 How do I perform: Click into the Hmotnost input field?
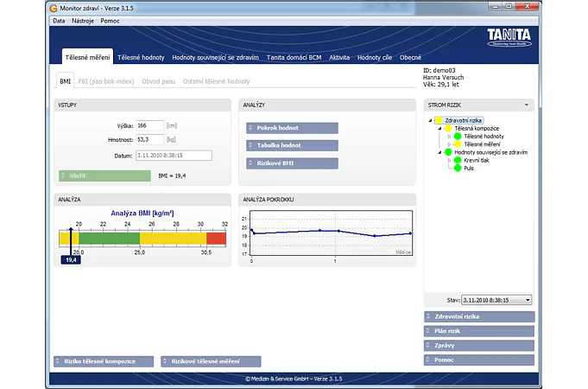click(149, 138)
